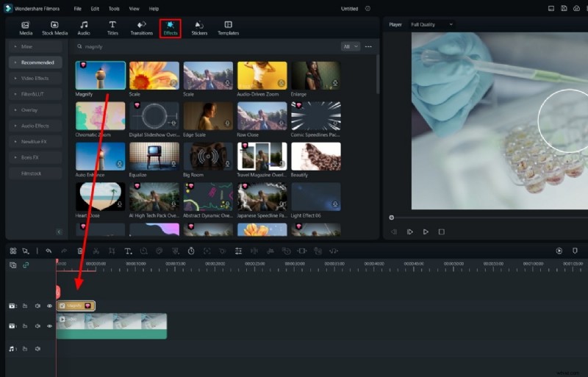Viewport: 588px width, 377px height.
Task: Hide video track 1 with eye icon
Action: coord(49,326)
